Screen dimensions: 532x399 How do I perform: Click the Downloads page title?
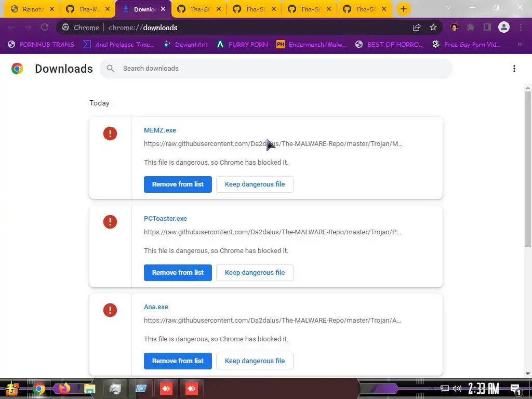(64, 69)
